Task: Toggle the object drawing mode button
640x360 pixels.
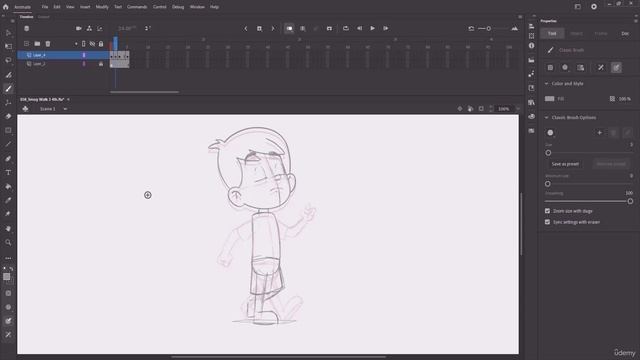Action: pos(550,67)
